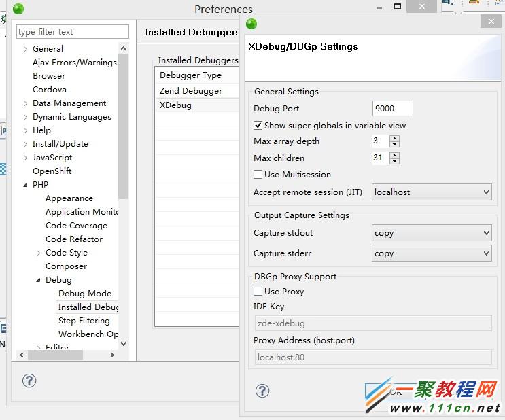Click the Proxy Address field
Viewport: 505px width, 420px height.
coord(373,357)
